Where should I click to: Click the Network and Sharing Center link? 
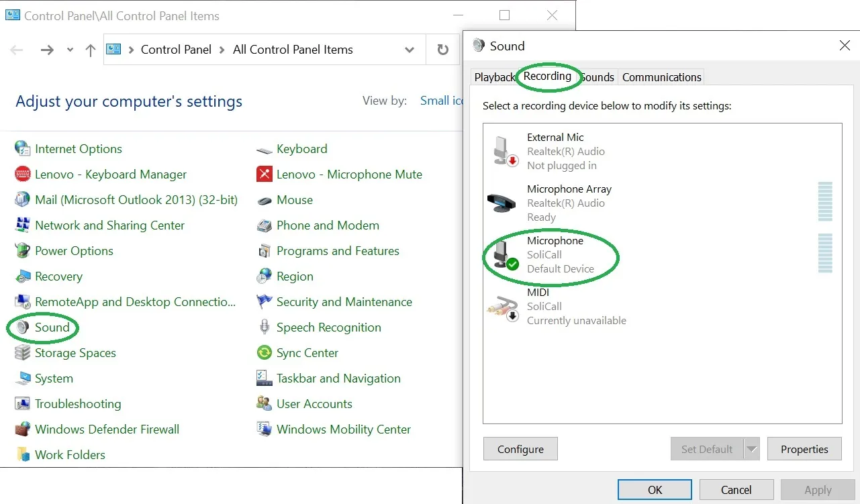(x=109, y=225)
